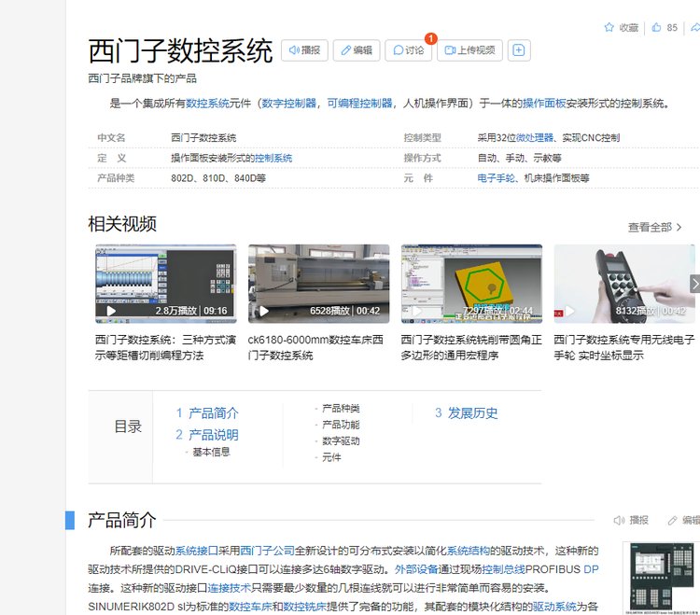
Task: Click the 上传视频 upload video button
Action: click(x=469, y=50)
